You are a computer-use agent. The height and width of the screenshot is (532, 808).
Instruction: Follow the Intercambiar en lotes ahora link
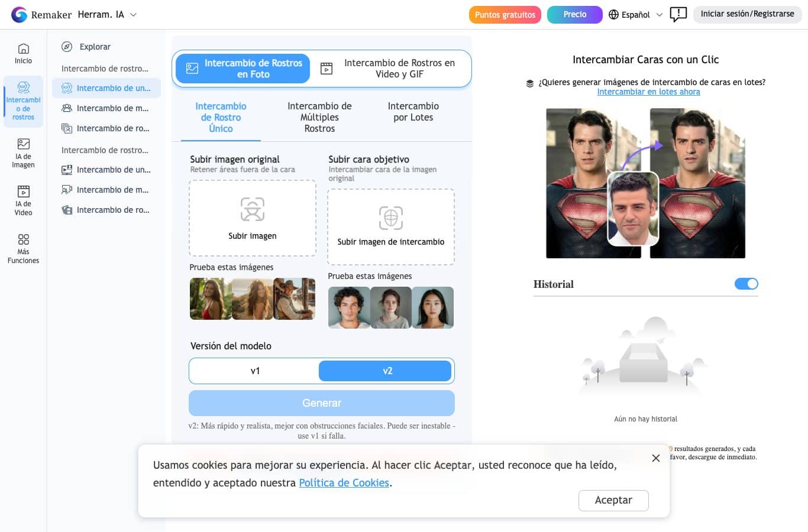648,92
